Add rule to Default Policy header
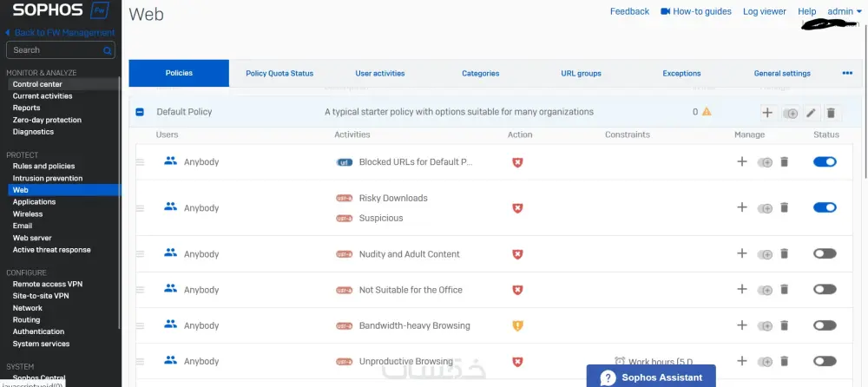The image size is (868, 387). pyautogui.click(x=767, y=113)
